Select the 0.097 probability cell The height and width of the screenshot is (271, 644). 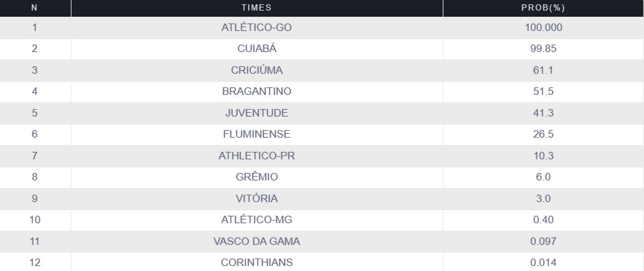coord(543,241)
